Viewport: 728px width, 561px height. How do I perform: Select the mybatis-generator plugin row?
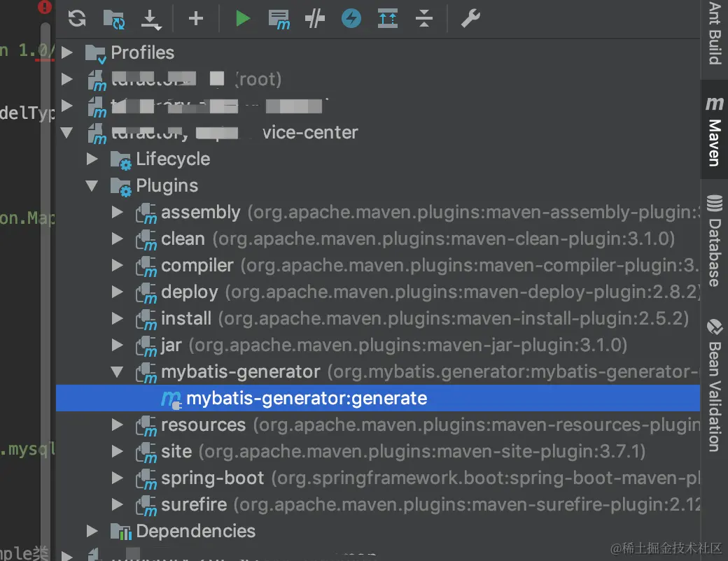coord(378,371)
